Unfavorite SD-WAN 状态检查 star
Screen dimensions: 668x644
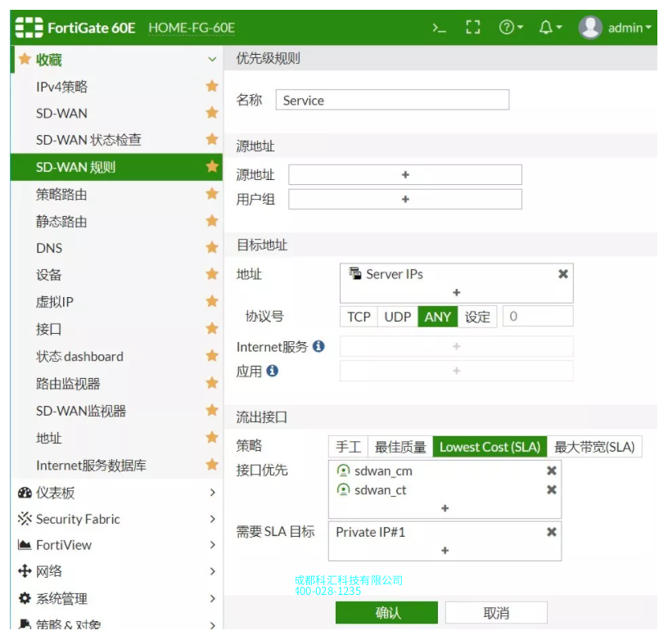pyautogui.click(x=212, y=139)
